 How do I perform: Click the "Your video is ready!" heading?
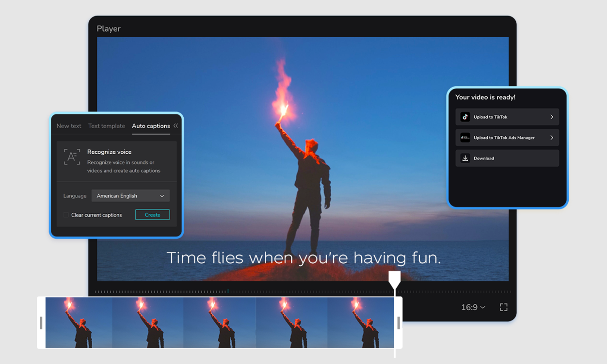tap(485, 97)
